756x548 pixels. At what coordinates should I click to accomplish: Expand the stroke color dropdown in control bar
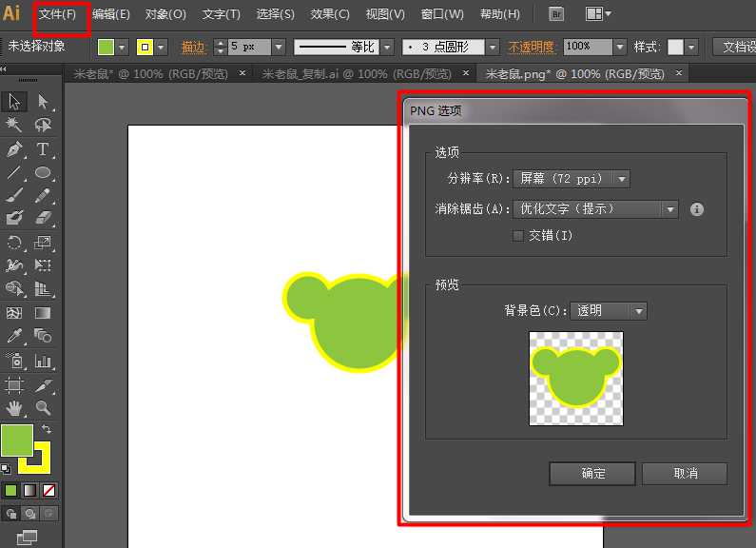[x=161, y=48]
